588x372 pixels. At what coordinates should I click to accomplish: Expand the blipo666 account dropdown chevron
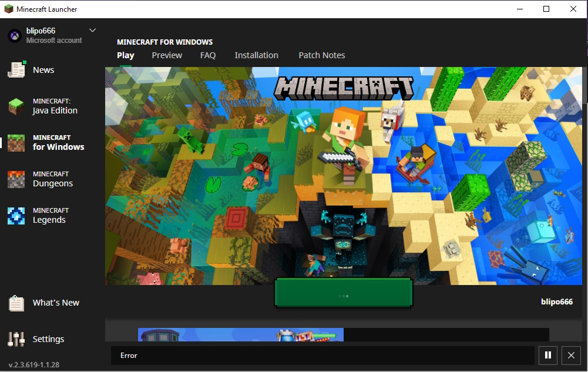[x=92, y=31]
